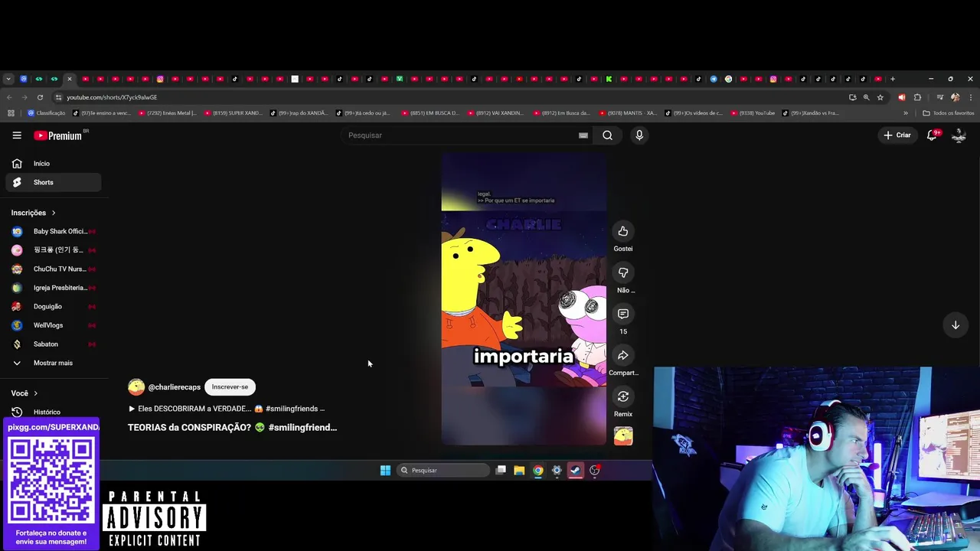Click the YouTube Premium logo
The width and height of the screenshot is (980, 551).
coord(59,135)
